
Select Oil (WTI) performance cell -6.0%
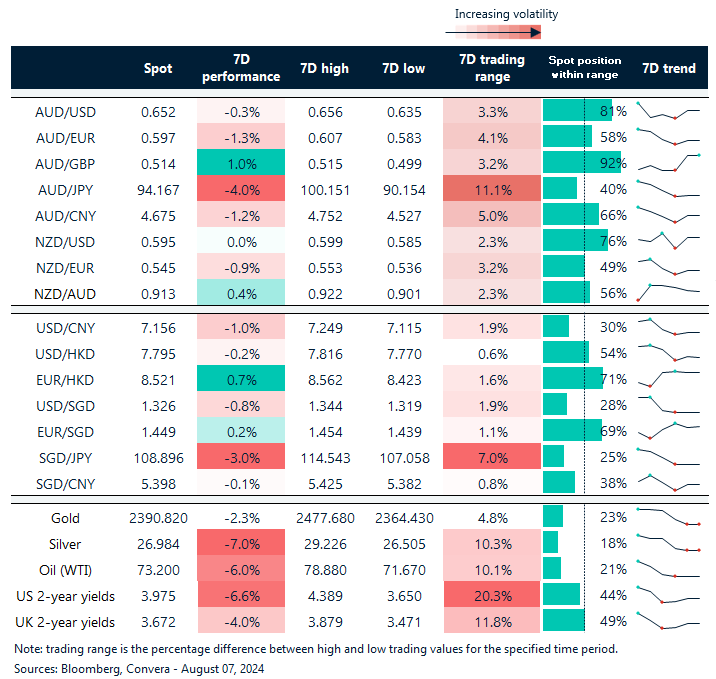coord(241,568)
